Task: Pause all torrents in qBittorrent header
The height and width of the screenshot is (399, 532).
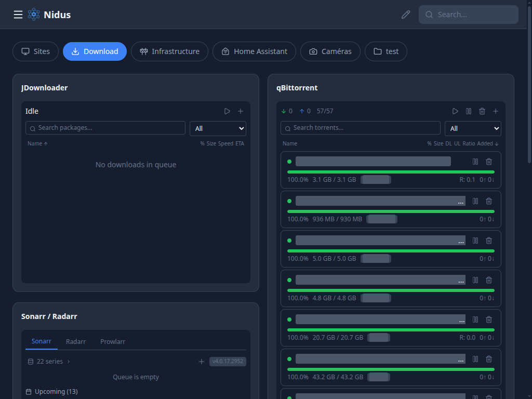Action: coord(469,111)
